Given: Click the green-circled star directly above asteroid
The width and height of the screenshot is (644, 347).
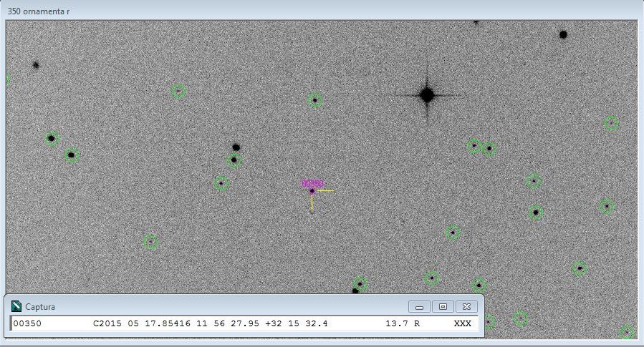Looking at the screenshot, I should pos(314,100).
